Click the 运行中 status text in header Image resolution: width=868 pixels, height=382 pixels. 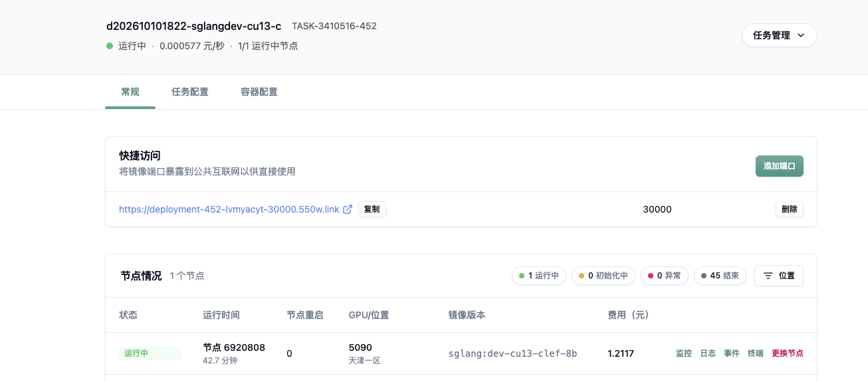pos(132,46)
